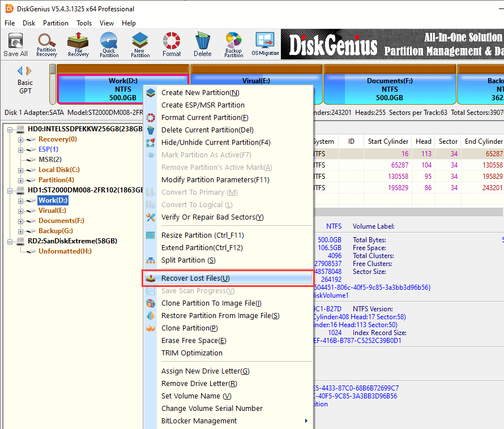
Task: Open the Partition Recovery tool
Action: coord(46,44)
